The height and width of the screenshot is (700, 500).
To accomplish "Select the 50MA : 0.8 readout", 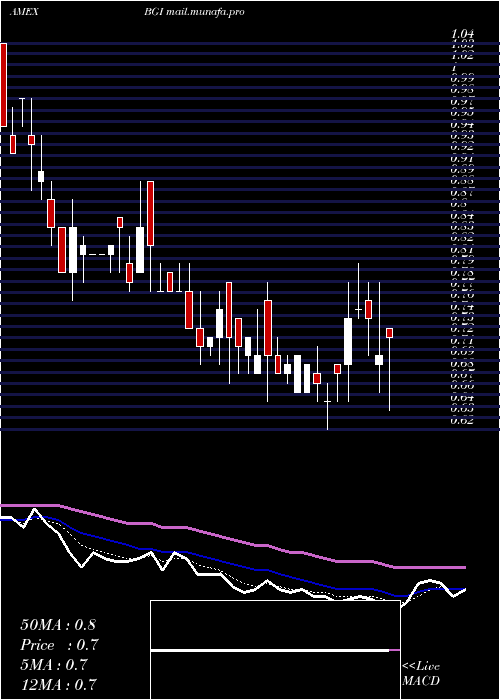I will pyautogui.click(x=58, y=625).
